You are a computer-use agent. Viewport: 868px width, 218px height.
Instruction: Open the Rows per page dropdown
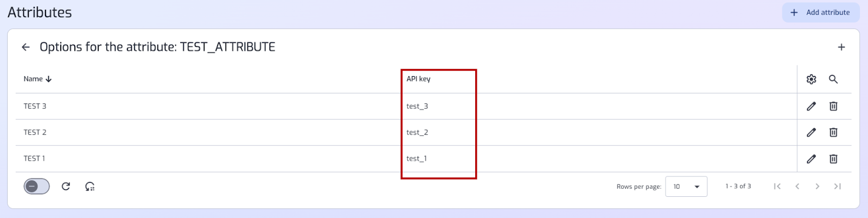(686, 186)
